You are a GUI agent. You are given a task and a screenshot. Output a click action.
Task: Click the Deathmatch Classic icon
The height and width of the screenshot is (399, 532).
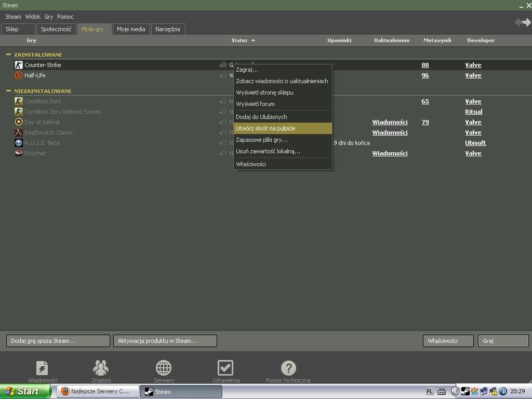[x=19, y=132]
